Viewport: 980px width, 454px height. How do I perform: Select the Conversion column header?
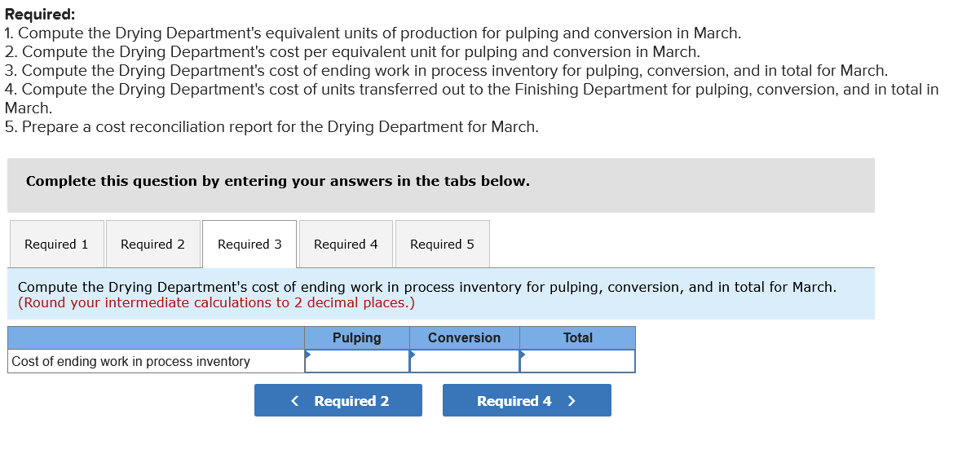pos(465,338)
